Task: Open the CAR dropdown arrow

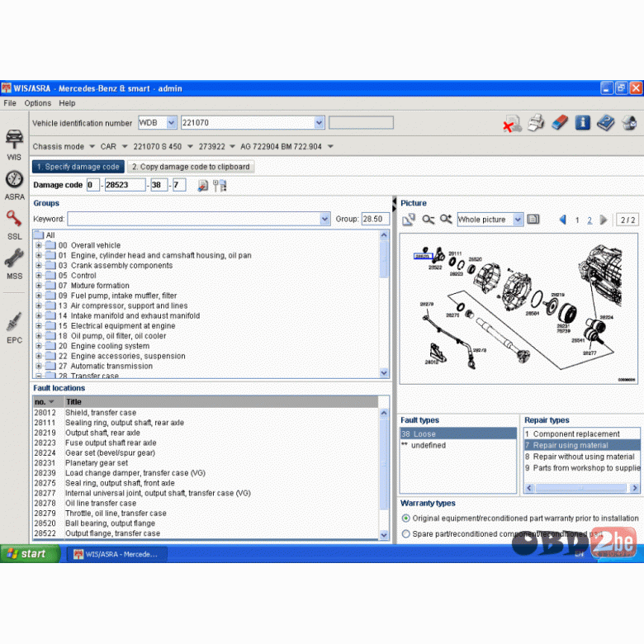Action: pyautogui.click(x=125, y=147)
